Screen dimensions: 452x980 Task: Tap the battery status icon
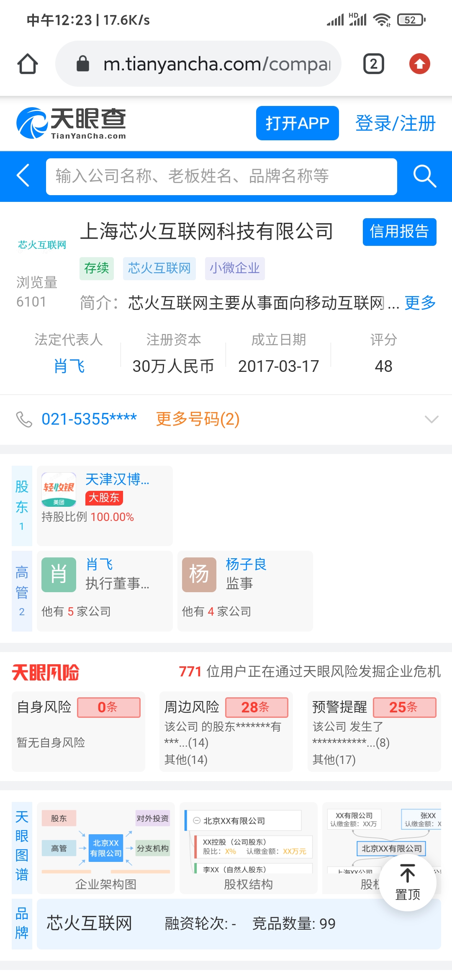click(x=411, y=20)
